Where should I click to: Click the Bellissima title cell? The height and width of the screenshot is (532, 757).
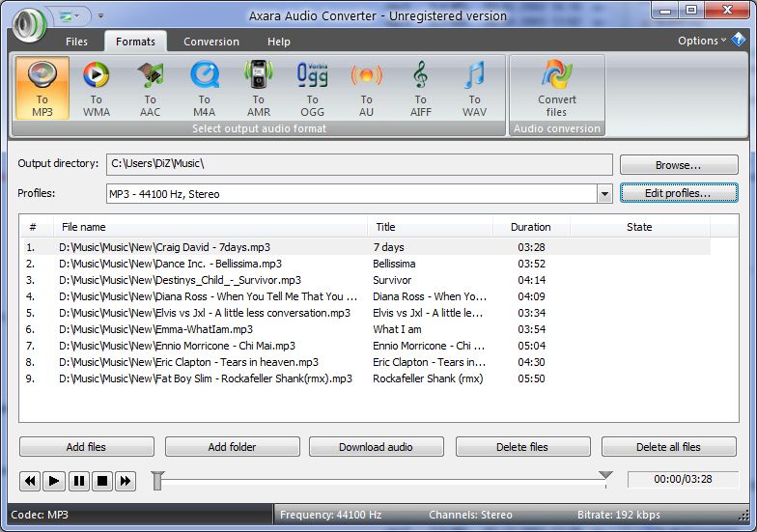pos(394,264)
